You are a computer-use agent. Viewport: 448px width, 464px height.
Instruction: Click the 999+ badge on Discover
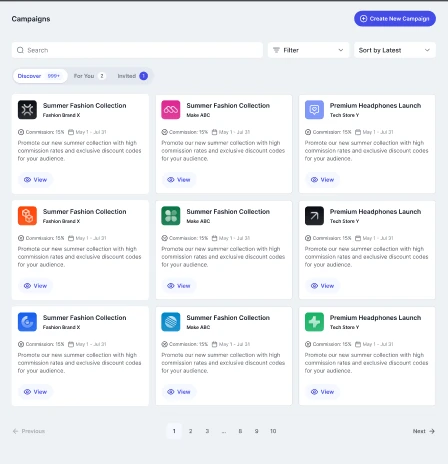click(x=53, y=76)
